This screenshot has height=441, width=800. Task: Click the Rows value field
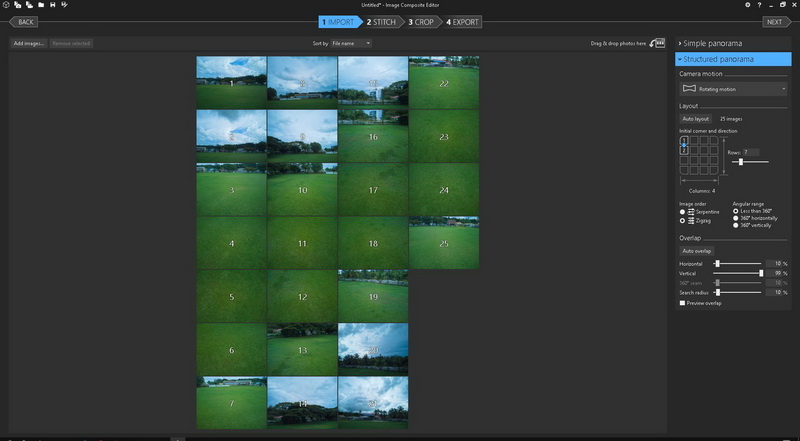751,152
